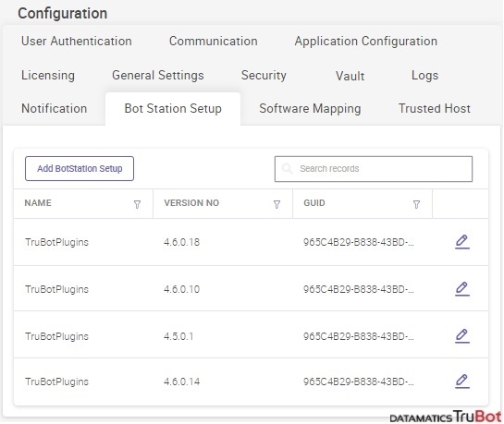Open Application Configuration tab
The height and width of the screenshot is (424, 504).
pyautogui.click(x=366, y=42)
